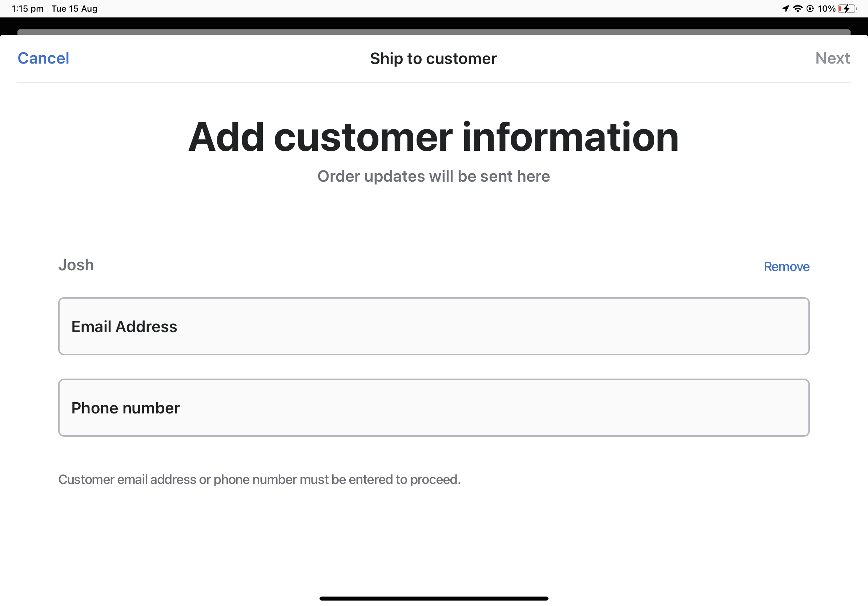The image size is (868, 606).
Task: Click the orientation lock icon
Action: click(x=810, y=8)
